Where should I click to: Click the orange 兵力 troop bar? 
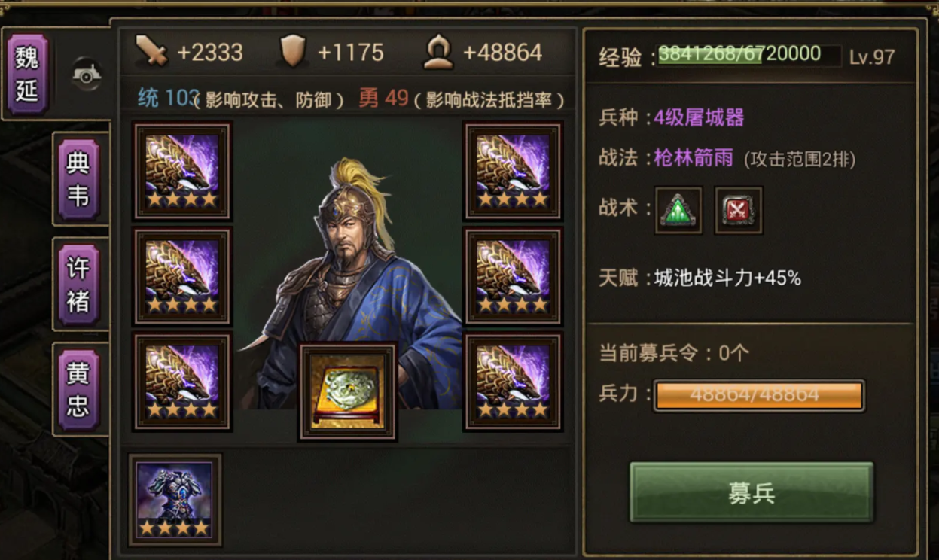[x=758, y=396]
